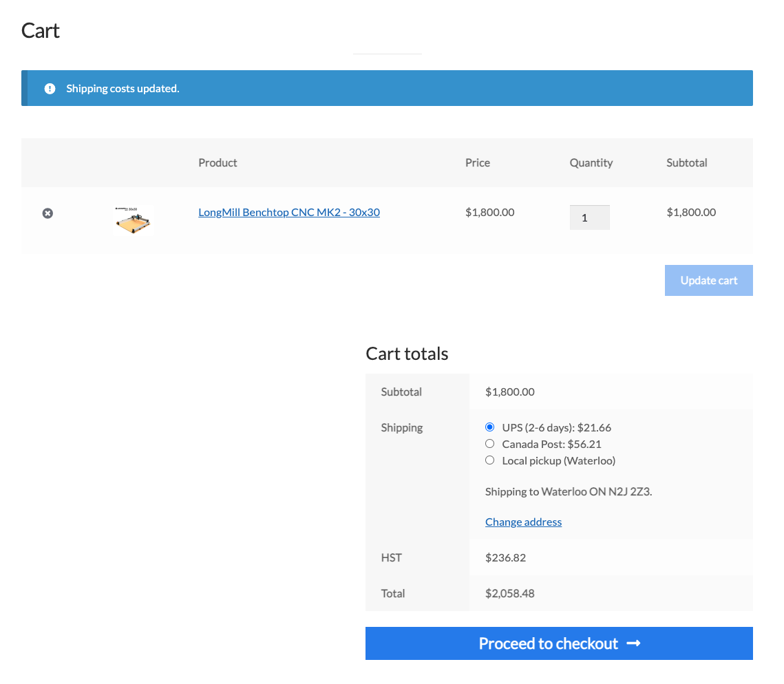The image size is (784, 684).
Task: View the LongMill product thumbnail image
Action: pyautogui.click(x=132, y=220)
